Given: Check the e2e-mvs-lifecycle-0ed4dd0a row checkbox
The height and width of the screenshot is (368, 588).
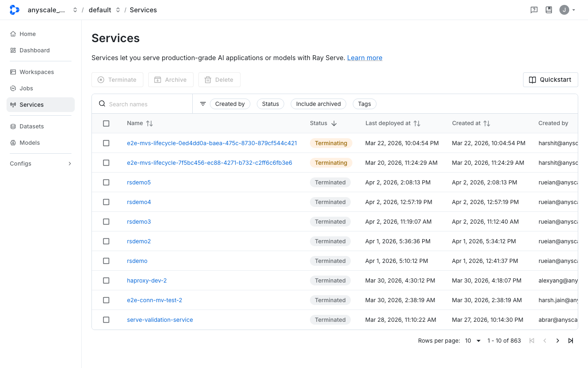Looking at the screenshot, I should tap(106, 143).
